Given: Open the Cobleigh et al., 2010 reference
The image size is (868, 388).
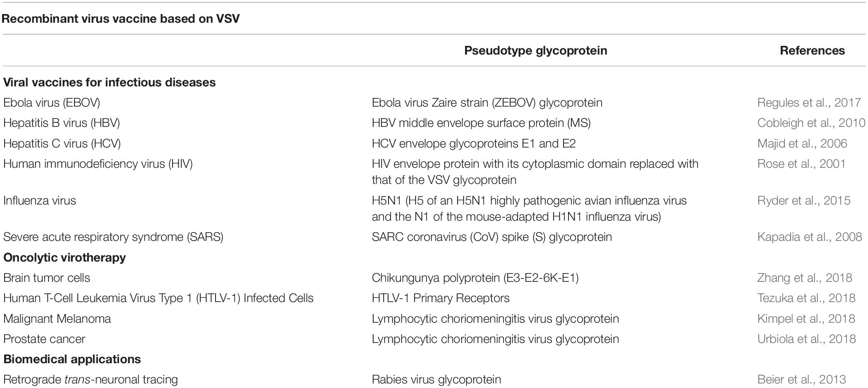Looking at the screenshot, I should click(x=811, y=123).
